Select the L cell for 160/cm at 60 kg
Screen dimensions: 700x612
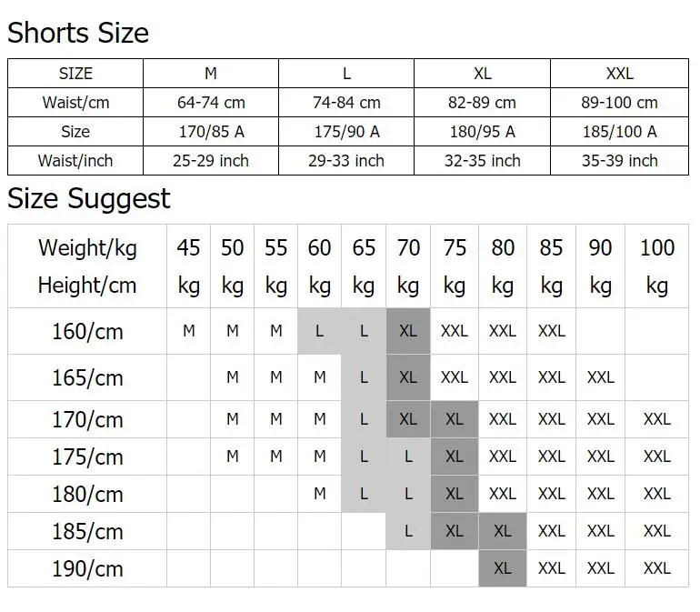coord(320,331)
